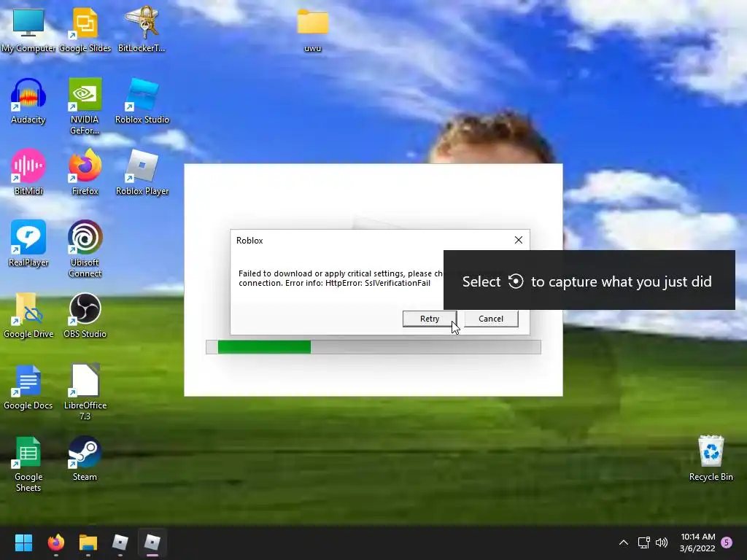Select the Google Slides shortcut

85,29
